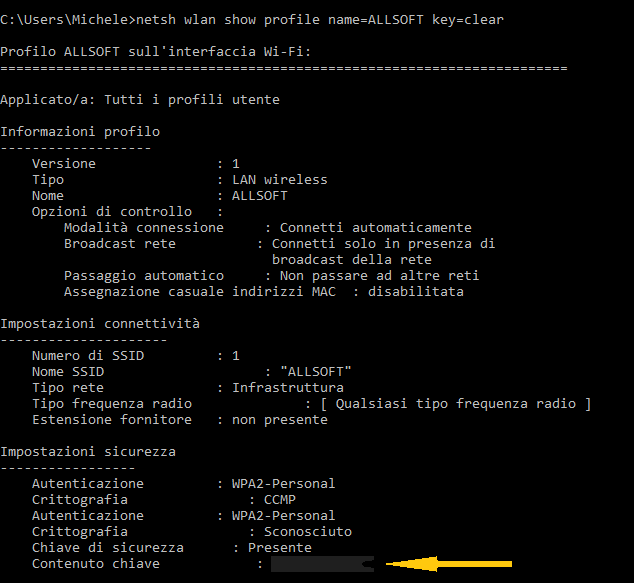This screenshot has width=634, height=583.
Task: Click the yellow arrow pointing at key
Action: click(449, 564)
